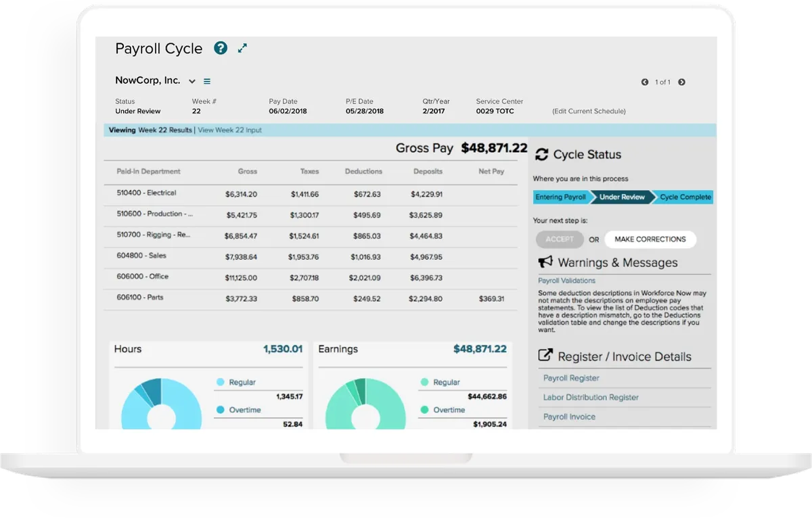Select the 604800 - Sales department row
Screen dimensions: 812x518
(311, 257)
